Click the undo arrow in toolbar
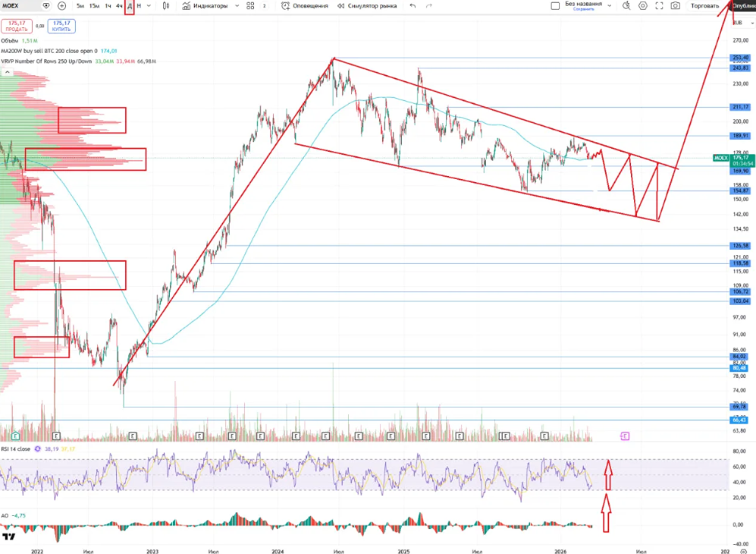 (413, 6)
